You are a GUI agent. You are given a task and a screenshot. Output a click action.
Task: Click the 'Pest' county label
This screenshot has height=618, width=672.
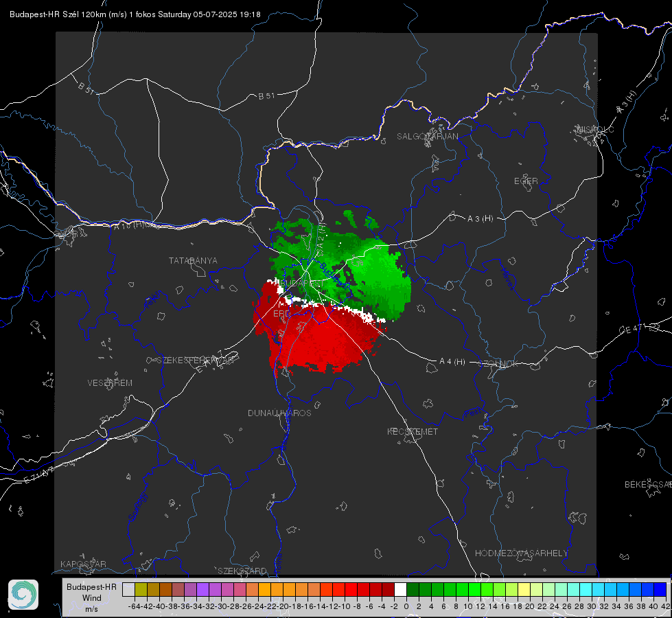pyautogui.click(x=474, y=413)
